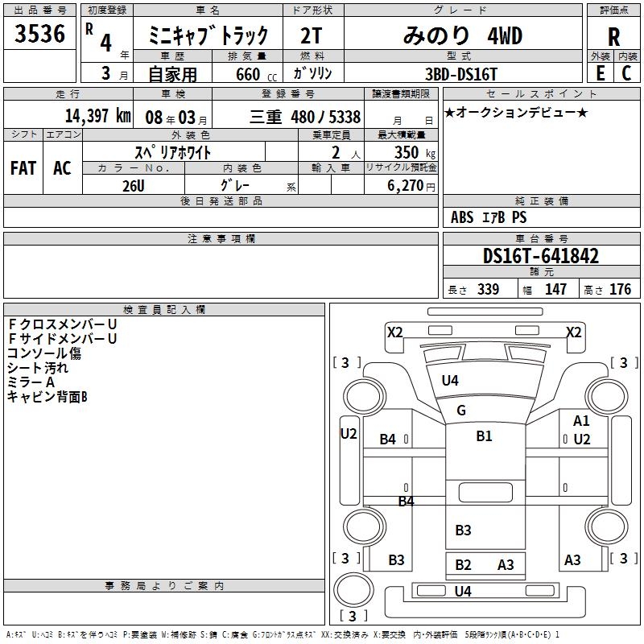The height and width of the screenshot is (644, 644).
Task: Click the overall score R under 評価点
Action: [613, 37]
